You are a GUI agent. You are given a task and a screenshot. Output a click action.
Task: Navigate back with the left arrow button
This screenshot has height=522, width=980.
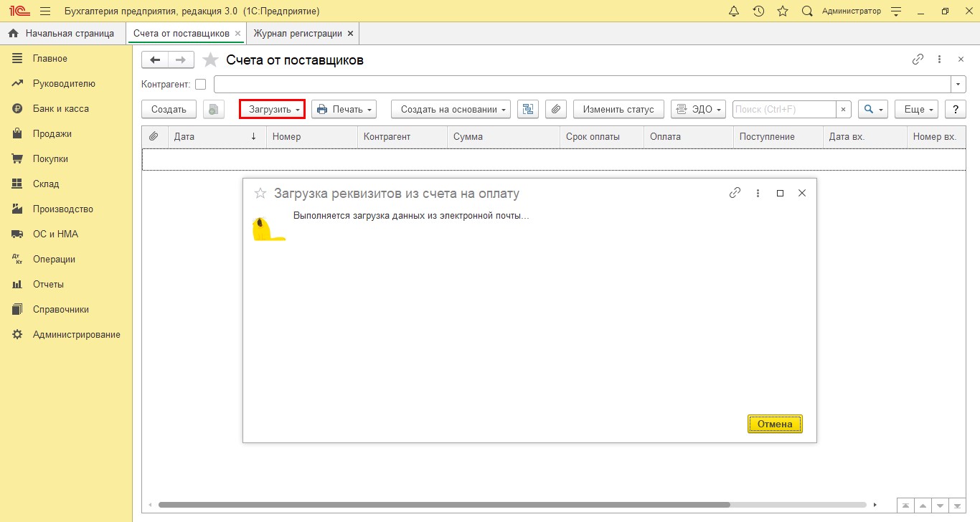(x=155, y=60)
